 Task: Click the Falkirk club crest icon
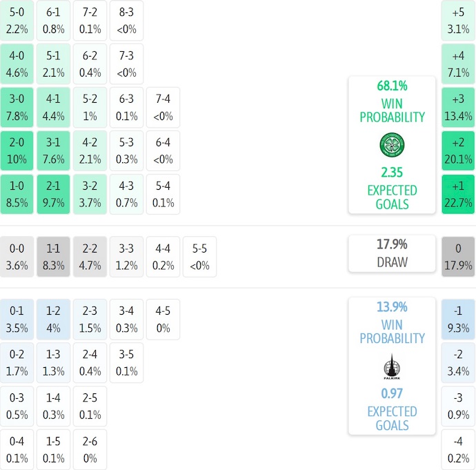[392, 366]
